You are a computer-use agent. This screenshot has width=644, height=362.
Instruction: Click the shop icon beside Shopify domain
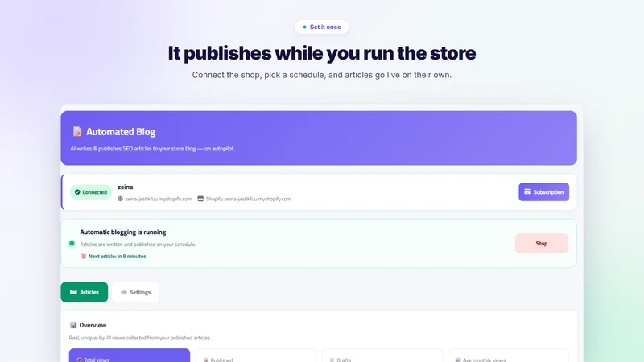[x=200, y=199]
